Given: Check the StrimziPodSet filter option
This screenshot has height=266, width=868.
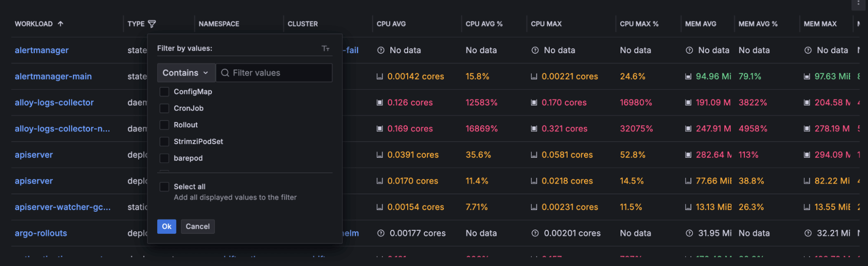Looking at the screenshot, I should coord(164,142).
